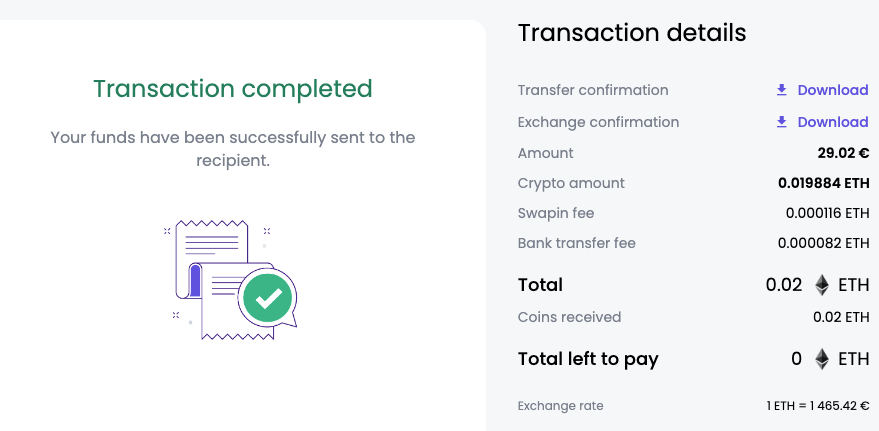879x431 pixels.
Task: Click the Coins received 0.02 ETH value
Action: (841, 317)
